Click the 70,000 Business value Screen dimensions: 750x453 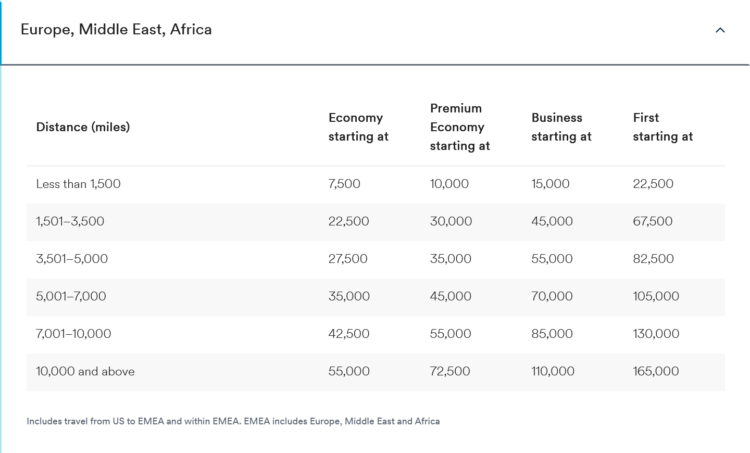(x=551, y=297)
